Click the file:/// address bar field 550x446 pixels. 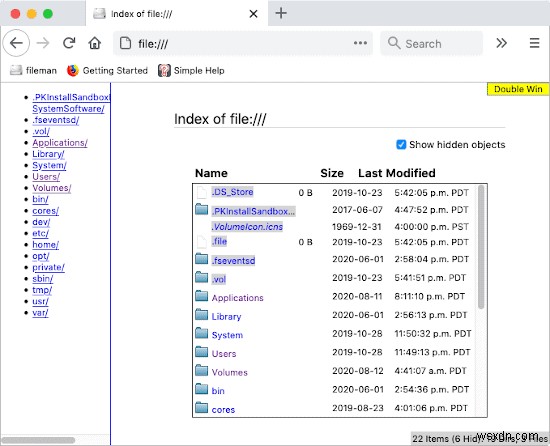pos(243,43)
